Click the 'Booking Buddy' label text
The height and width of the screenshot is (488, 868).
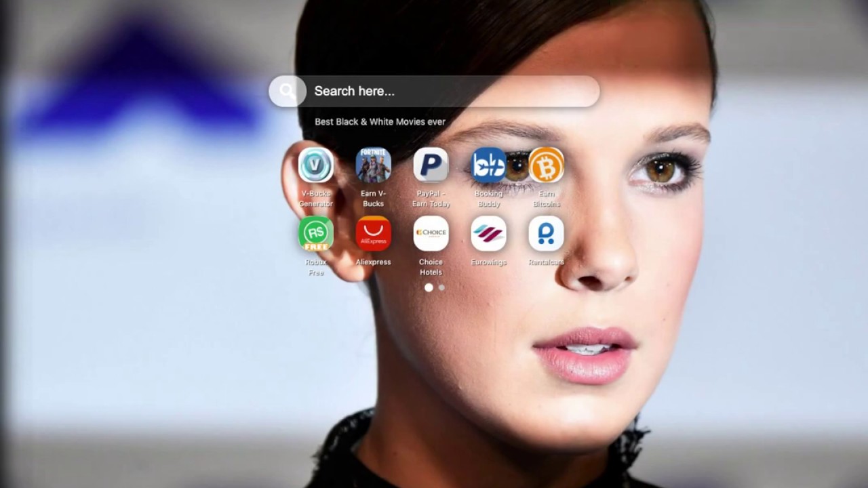[488, 199]
